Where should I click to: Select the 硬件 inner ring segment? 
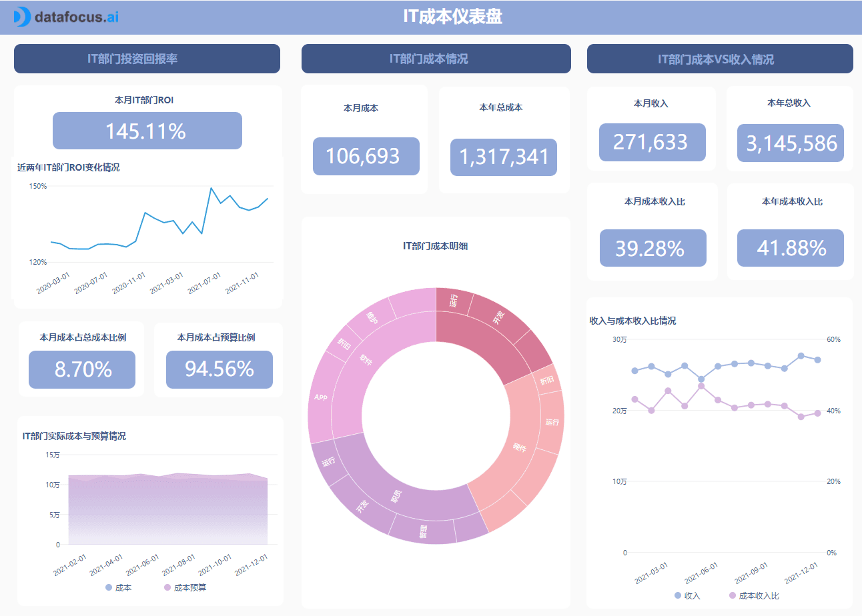(519, 448)
